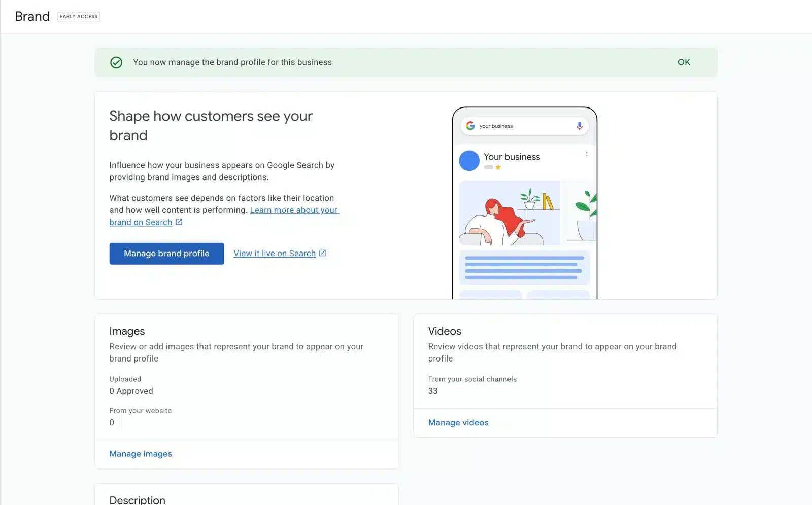Click the blue text lines placeholder block
Screen dimensions: 812x505
tap(524, 268)
